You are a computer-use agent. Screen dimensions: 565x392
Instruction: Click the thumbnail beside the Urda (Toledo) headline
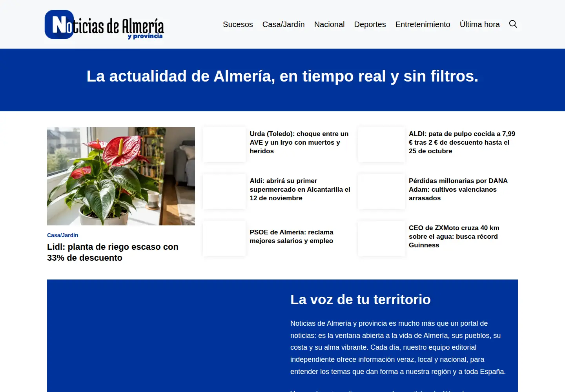pos(224,145)
